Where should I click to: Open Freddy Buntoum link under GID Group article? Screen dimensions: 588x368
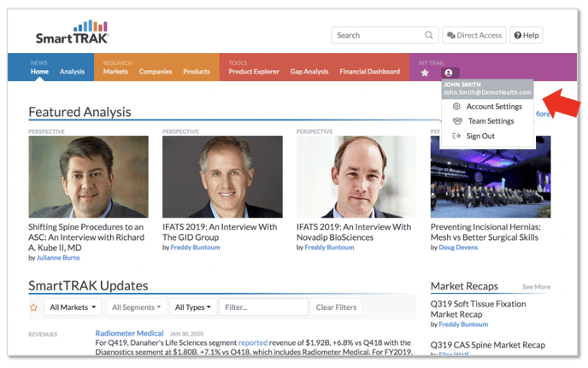(x=195, y=248)
